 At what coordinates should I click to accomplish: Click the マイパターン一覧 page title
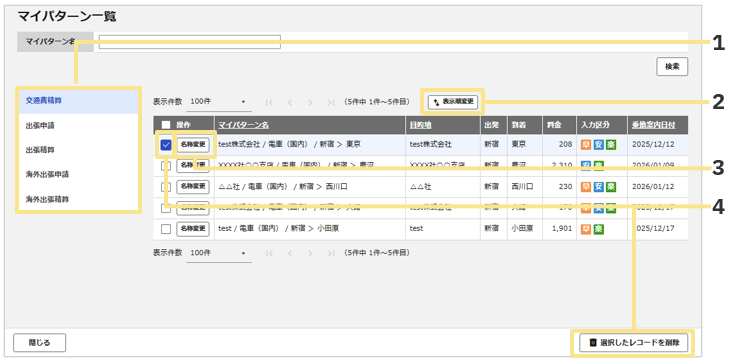click(67, 17)
